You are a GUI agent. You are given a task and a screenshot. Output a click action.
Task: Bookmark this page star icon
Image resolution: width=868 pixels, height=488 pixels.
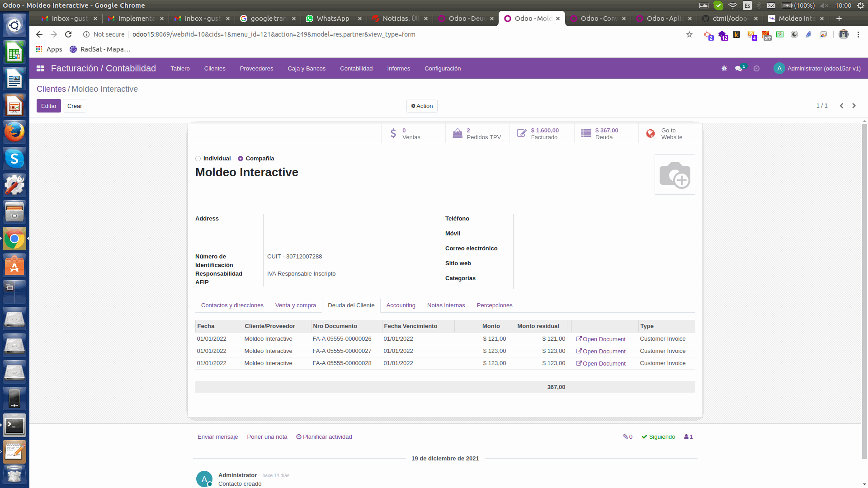689,34
